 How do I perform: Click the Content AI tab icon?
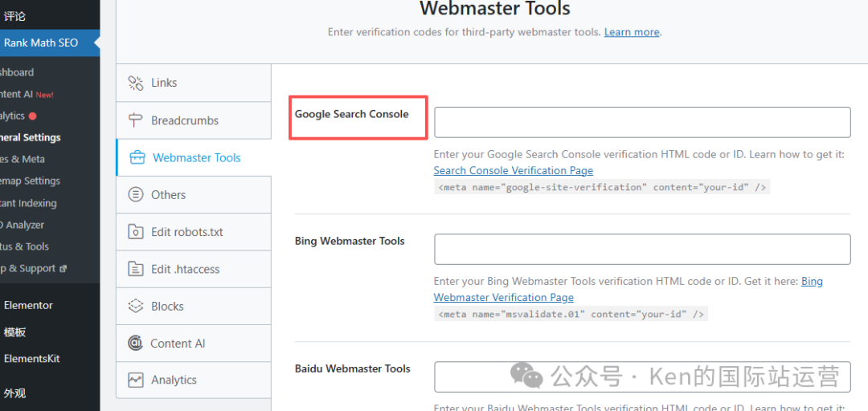pyautogui.click(x=135, y=343)
